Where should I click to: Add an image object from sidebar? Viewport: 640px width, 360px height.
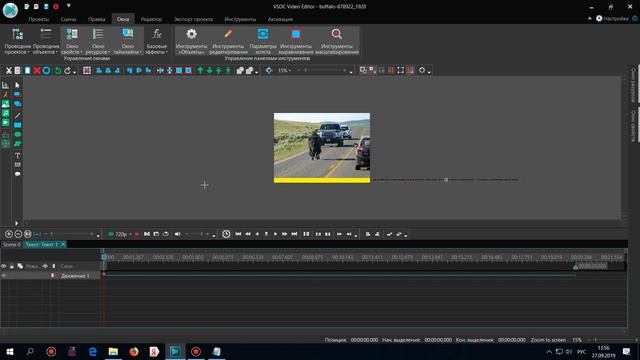click(5, 104)
